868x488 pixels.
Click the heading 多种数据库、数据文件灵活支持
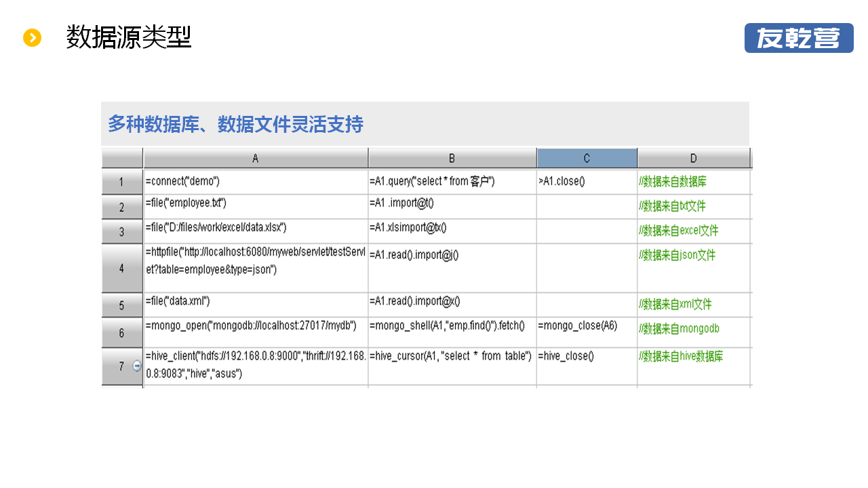point(235,124)
